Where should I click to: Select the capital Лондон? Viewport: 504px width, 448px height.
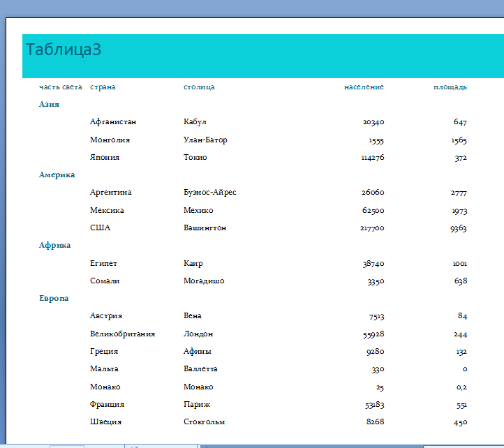[x=198, y=334]
